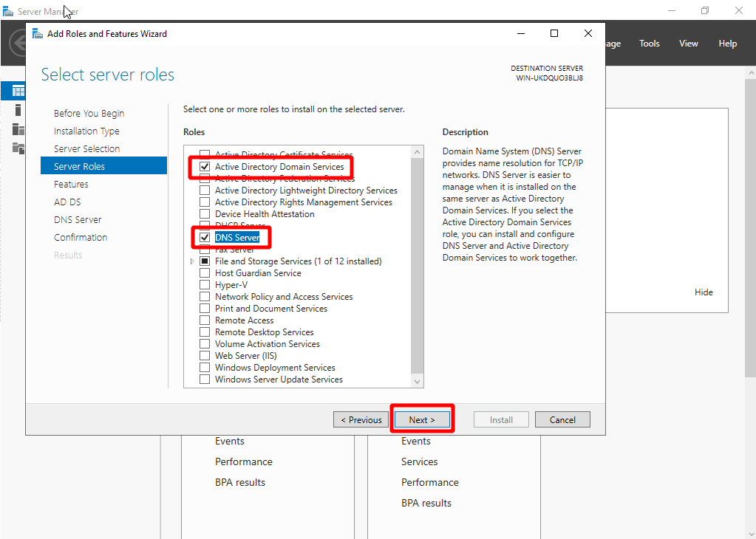Click Add Roles wizard title icon

point(37,34)
